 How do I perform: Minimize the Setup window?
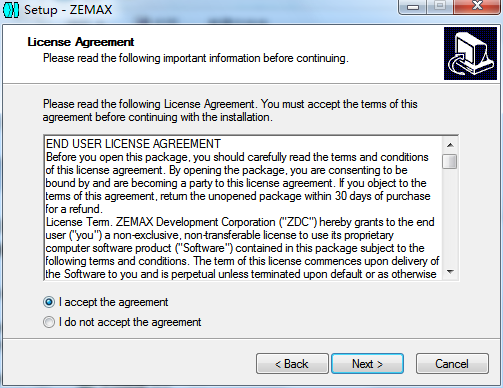pyautogui.click(x=413, y=7)
